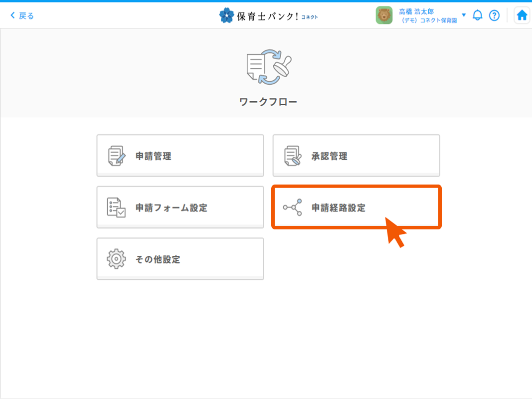Click the 保育士バンク flower logo icon
This screenshot has height=399, width=532.
tap(226, 15)
